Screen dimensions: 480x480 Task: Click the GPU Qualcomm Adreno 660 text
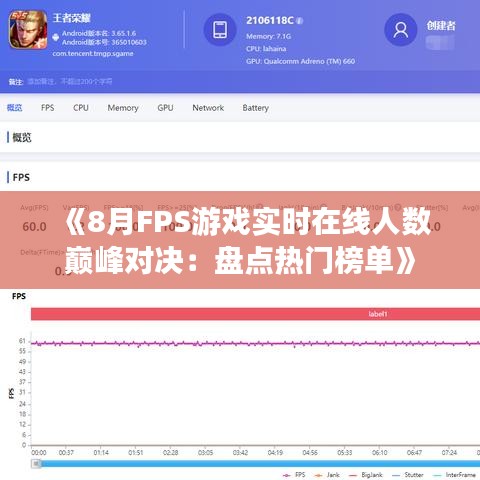(300, 61)
